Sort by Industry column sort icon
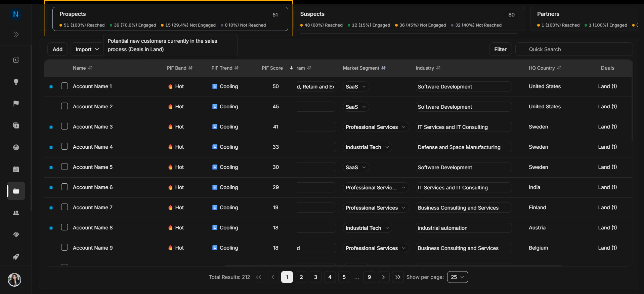644x294 pixels. click(x=438, y=68)
